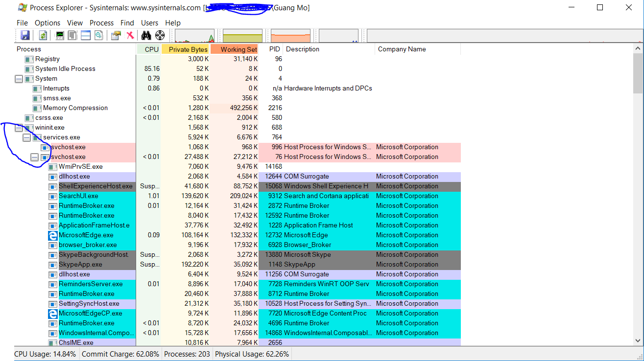
Task: Sort by the Private Bytes column header
Action: tap(186, 49)
